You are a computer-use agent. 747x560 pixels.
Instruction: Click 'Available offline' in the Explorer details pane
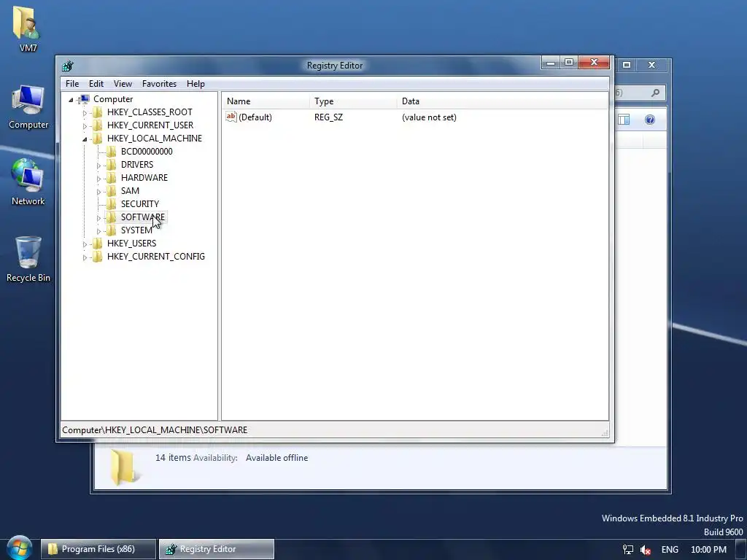[x=276, y=458]
